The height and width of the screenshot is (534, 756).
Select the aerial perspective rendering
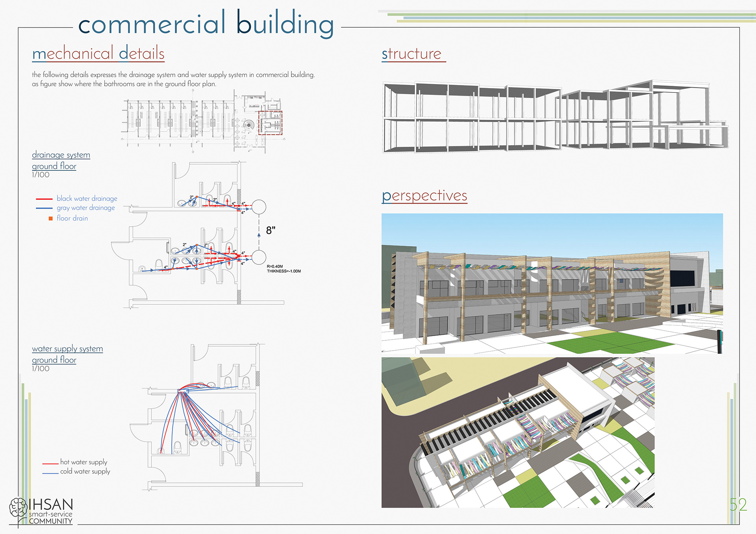coord(518,432)
